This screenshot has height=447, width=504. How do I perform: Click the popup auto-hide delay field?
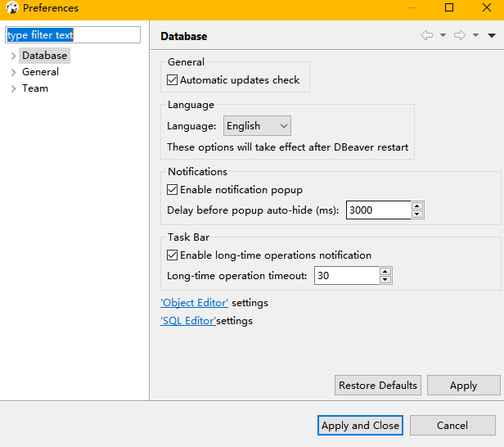[x=378, y=210]
